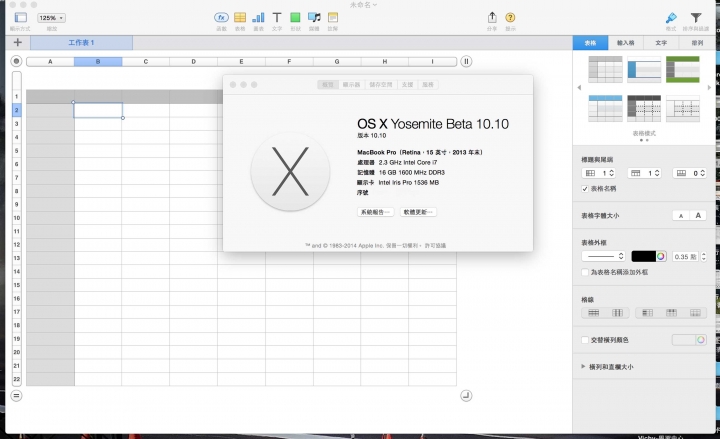Image resolution: width=720 pixels, height=439 pixels.
Task: Click the 軟體更新 button in About window
Action: pyautogui.click(x=418, y=212)
